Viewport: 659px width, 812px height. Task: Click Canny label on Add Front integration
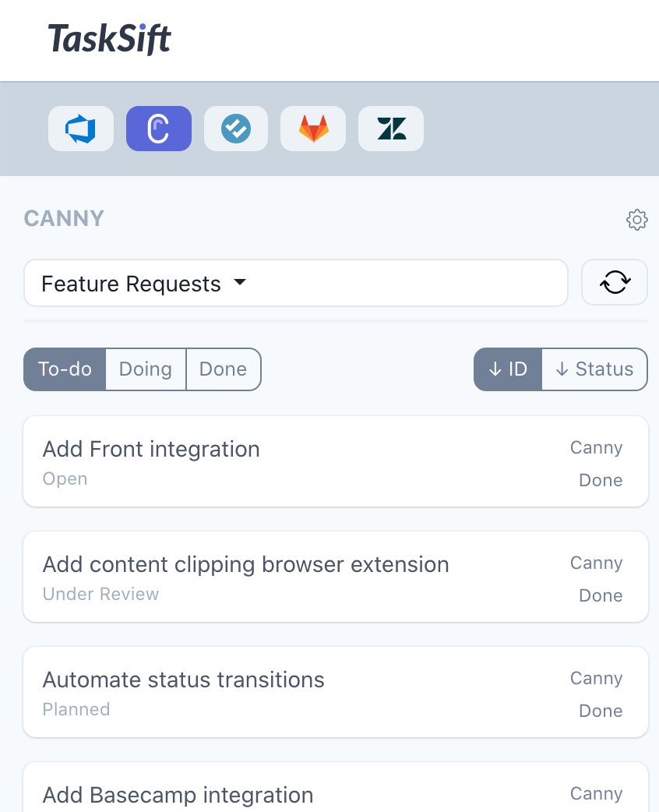597,447
